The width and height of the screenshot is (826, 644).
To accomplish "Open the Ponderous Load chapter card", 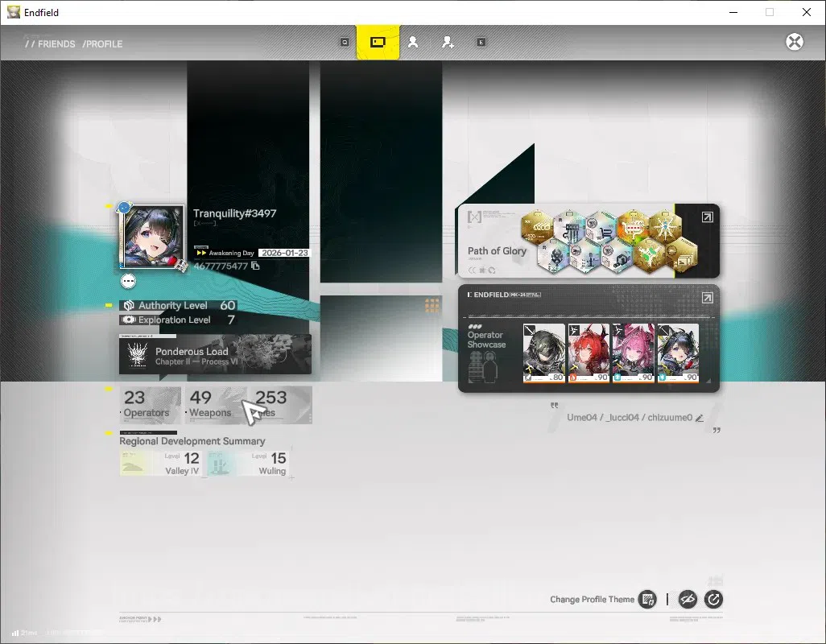I will (x=215, y=356).
